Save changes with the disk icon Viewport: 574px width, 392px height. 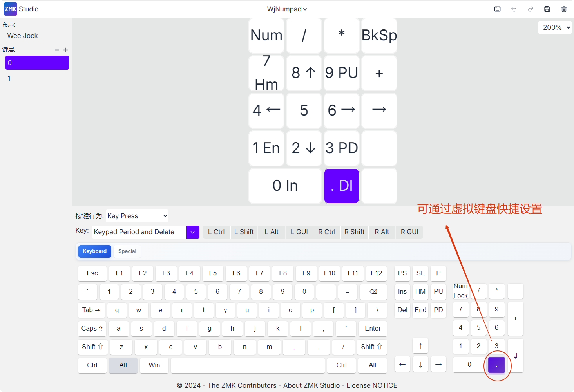pyautogui.click(x=547, y=9)
